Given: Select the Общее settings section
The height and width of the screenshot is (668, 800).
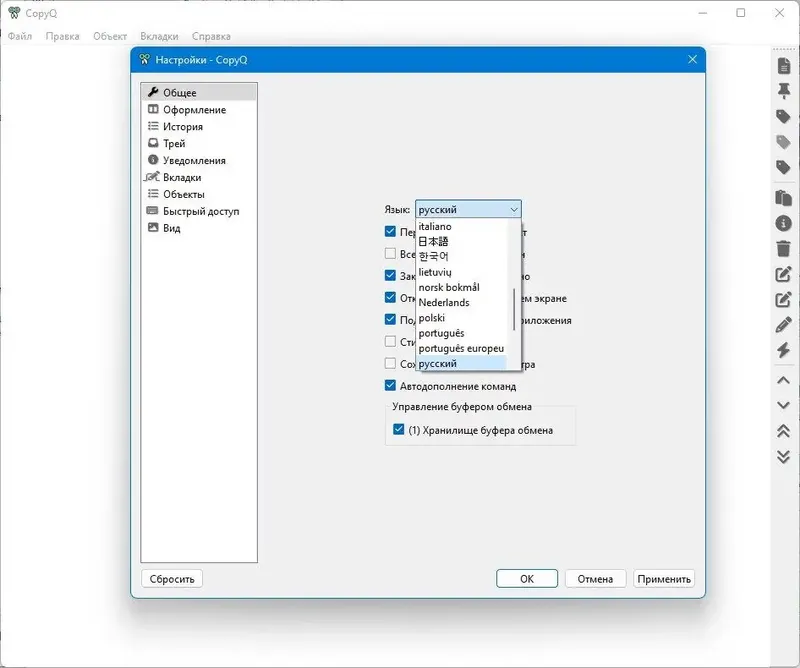Looking at the screenshot, I should tap(199, 92).
